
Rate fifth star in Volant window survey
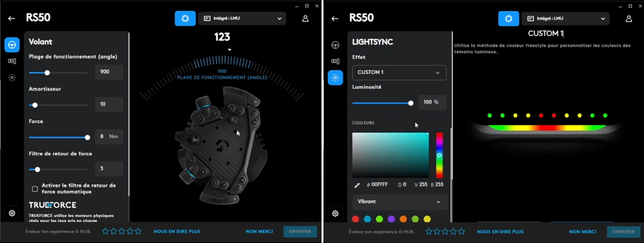(x=138, y=231)
